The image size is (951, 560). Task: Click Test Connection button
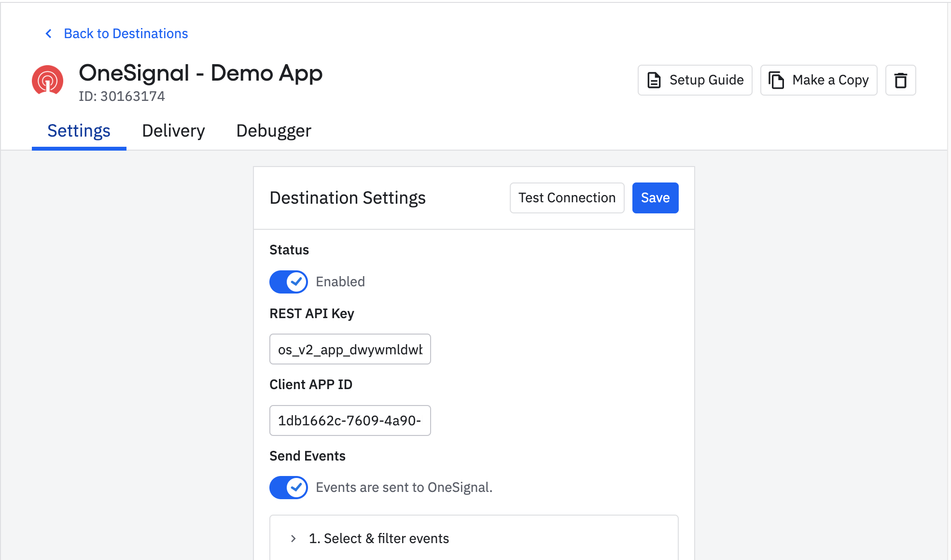(x=567, y=198)
